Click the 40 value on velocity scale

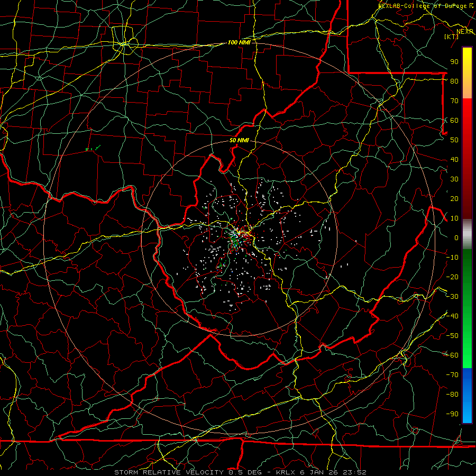[454, 159]
